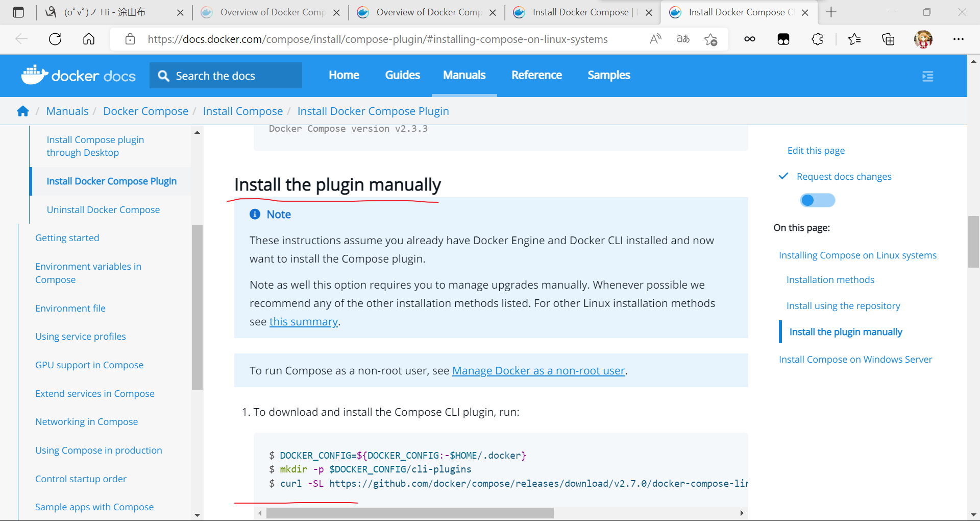Screen dimensions: 980x521
Task: Open browser Settings and more menu
Action: 959,39
